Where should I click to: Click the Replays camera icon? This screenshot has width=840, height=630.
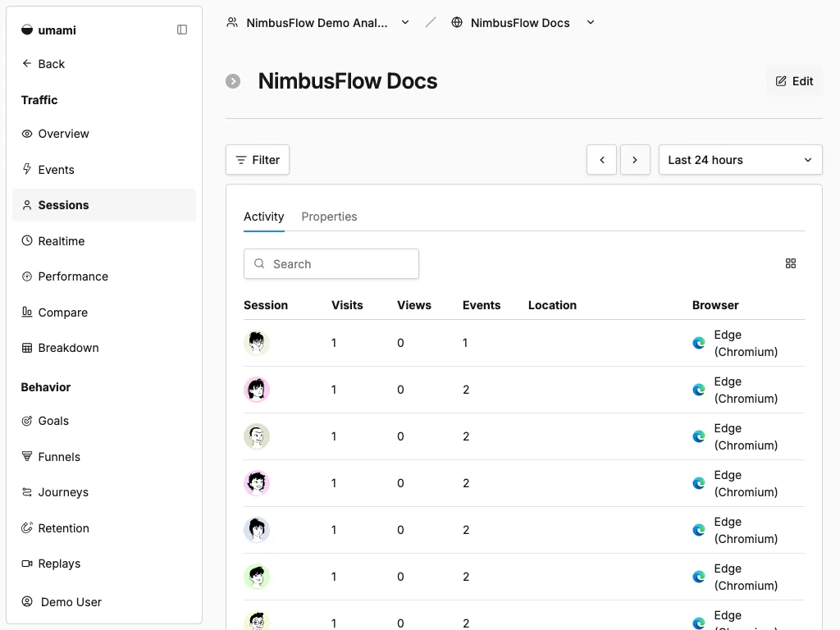pos(27,564)
